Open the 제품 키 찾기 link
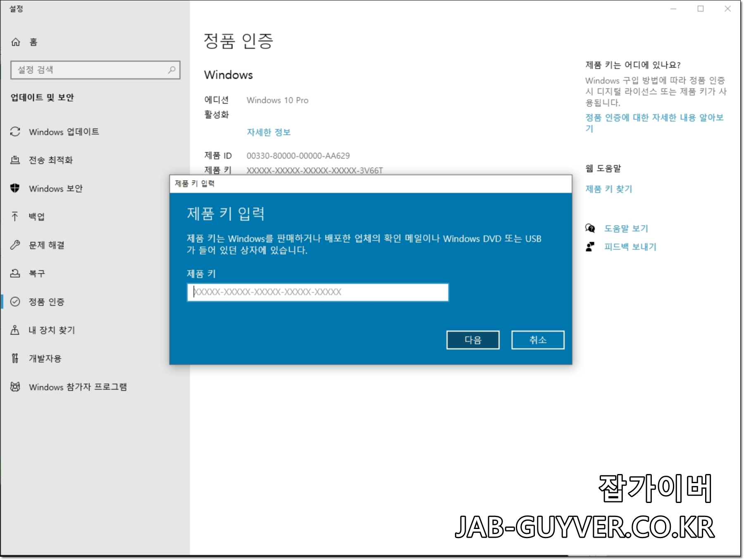The height and width of the screenshot is (560, 744). 609,189
